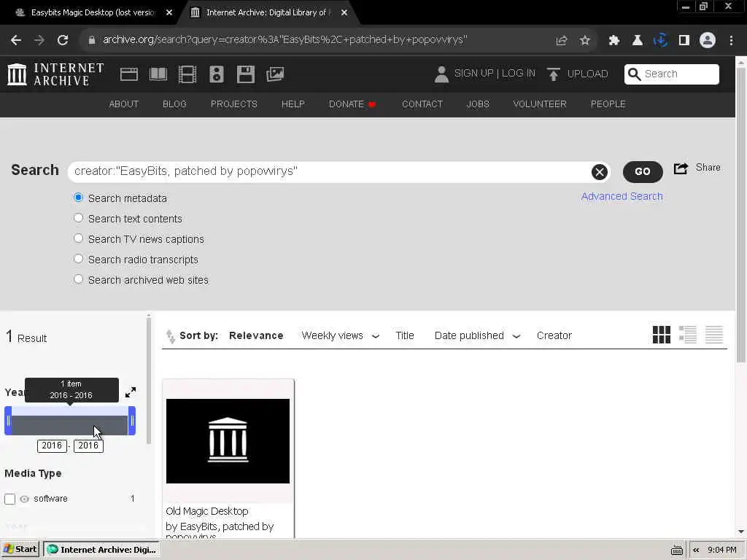Bookmark this page with the star icon

[x=585, y=41]
